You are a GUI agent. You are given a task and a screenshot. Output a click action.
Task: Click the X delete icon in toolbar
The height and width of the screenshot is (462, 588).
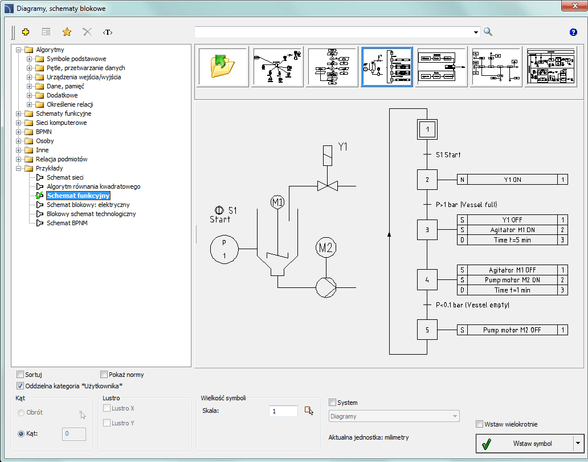pyautogui.click(x=87, y=32)
